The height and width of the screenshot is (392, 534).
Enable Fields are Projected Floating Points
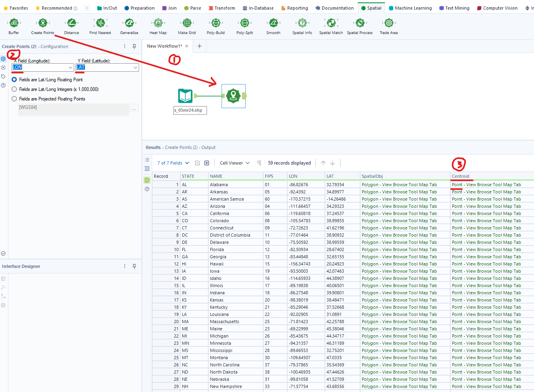(14, 99)
